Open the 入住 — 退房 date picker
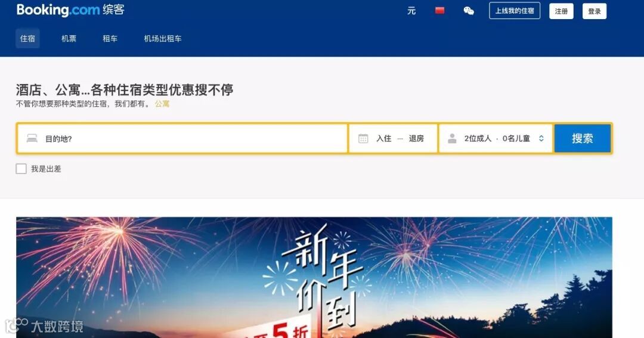This screenshot has width=644, height=338. (393, 138)
